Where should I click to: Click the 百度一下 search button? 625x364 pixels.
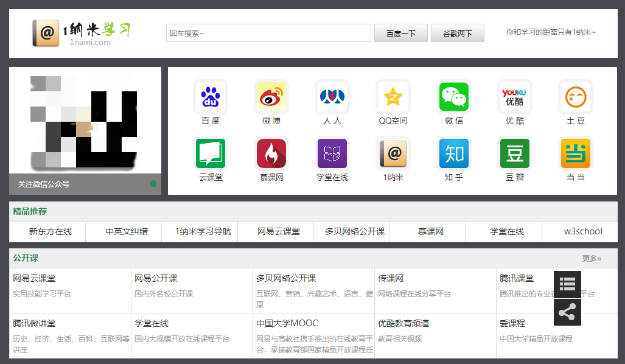click(401, 33)
